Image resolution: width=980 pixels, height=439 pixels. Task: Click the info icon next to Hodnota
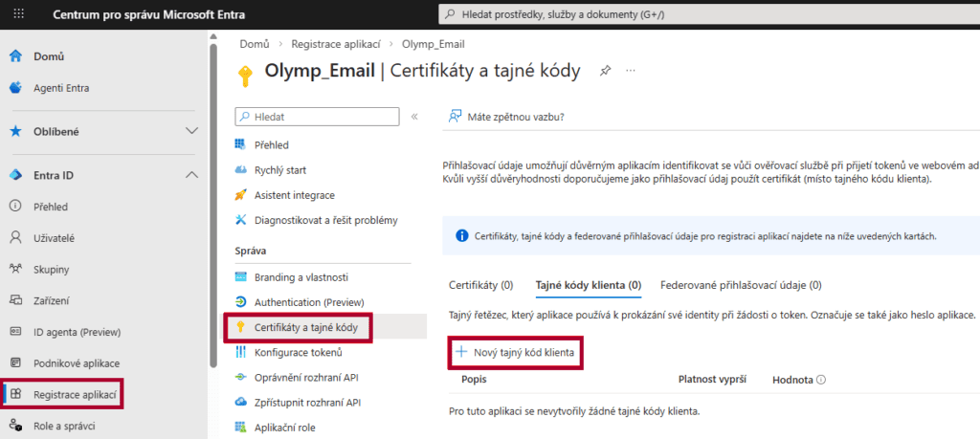tap(820, 380)
